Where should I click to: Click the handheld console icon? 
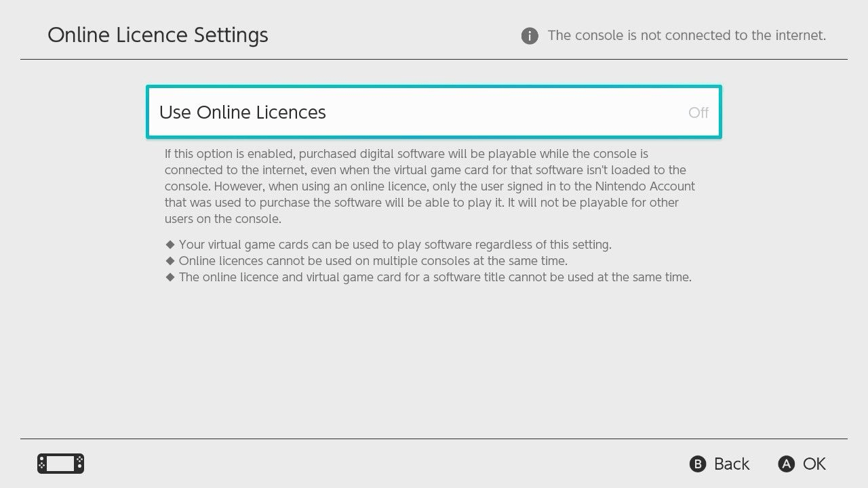(60, 464)
